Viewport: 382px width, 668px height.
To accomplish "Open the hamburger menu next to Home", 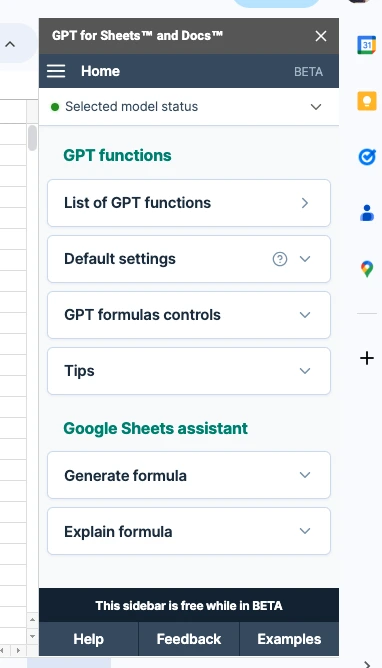I will click(x=56, y=71).
